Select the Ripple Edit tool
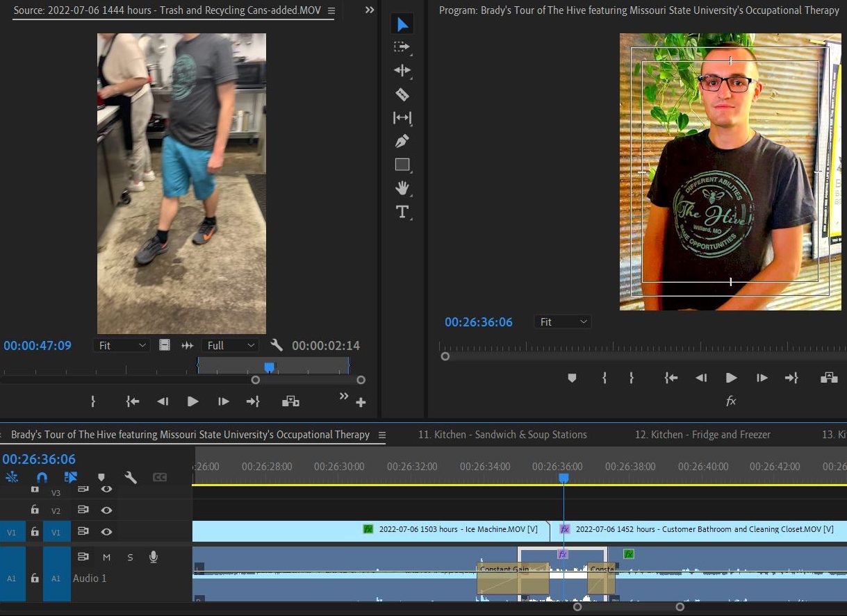The height and width of the screenshot is (616, 847). 402,71
